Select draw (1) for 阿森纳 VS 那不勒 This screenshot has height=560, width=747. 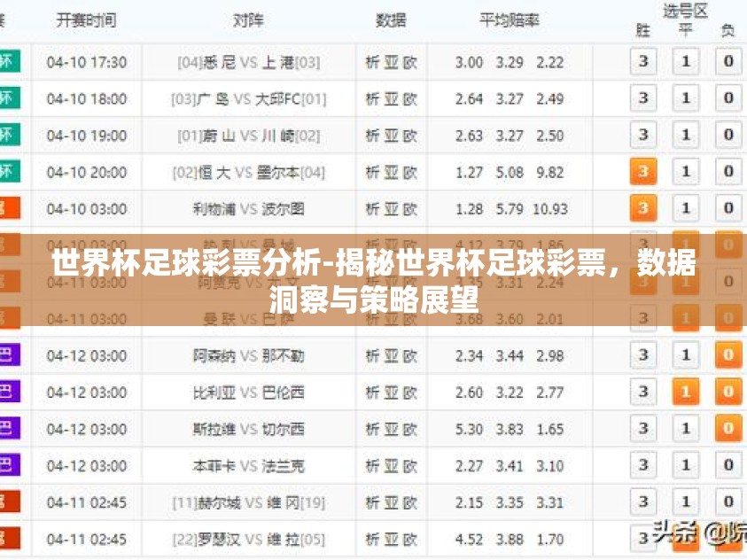click(686, 355)
